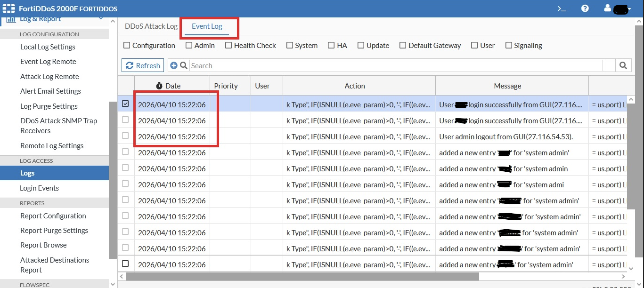Click the FortiDDoS grid logo
Image resolution: width=644 pixels, height=288 pixels.
9,8
